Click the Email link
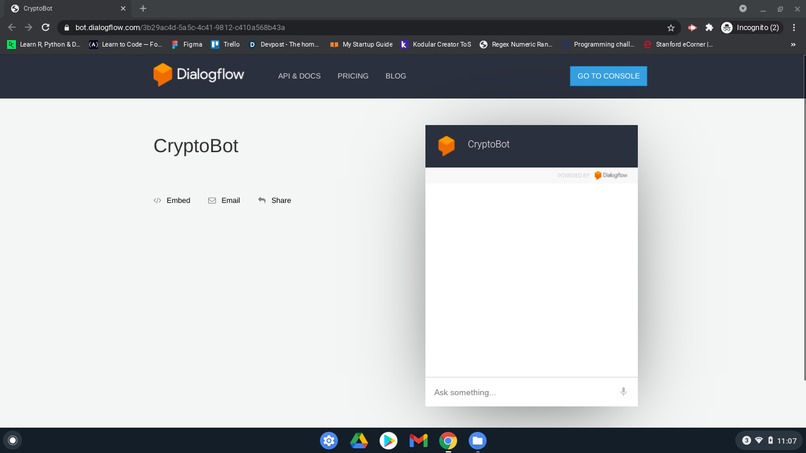The image size is (806, 453). point(224,200)
